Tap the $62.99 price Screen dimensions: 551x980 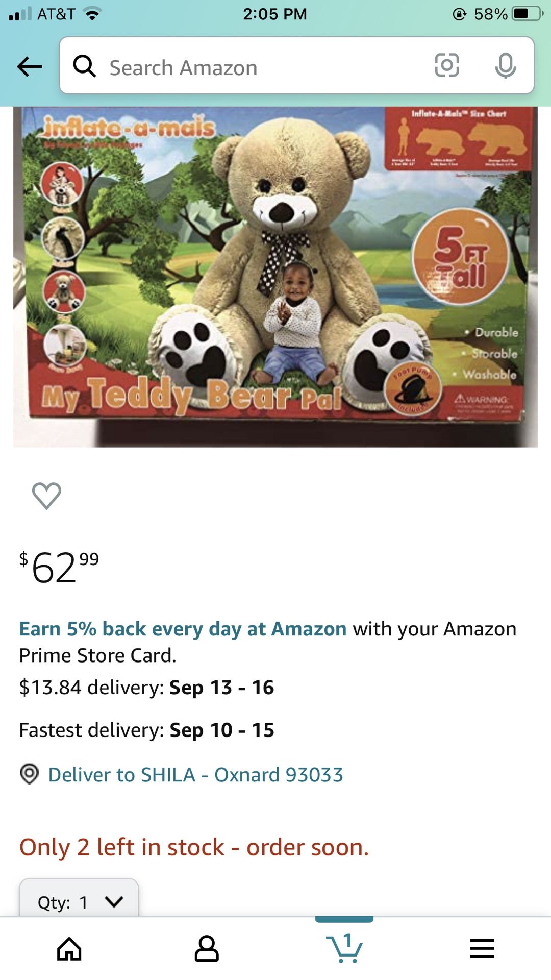[59, 567]
